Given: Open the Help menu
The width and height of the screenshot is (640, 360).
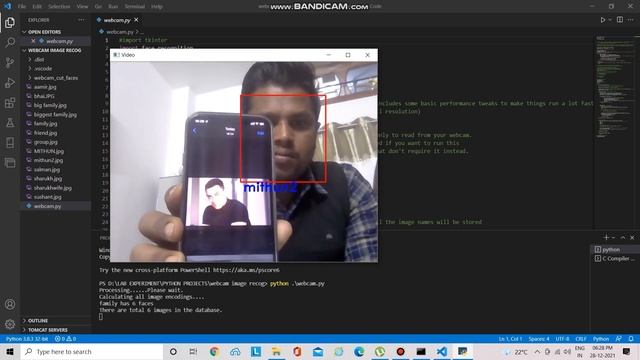Looking at the screenshot, I should point(157,7).
